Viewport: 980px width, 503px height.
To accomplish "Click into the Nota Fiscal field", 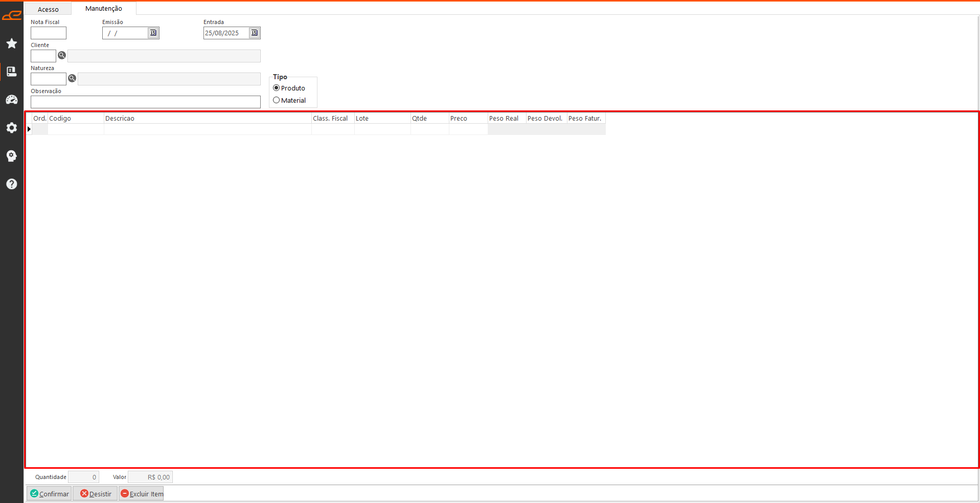I will coord(49,33).
